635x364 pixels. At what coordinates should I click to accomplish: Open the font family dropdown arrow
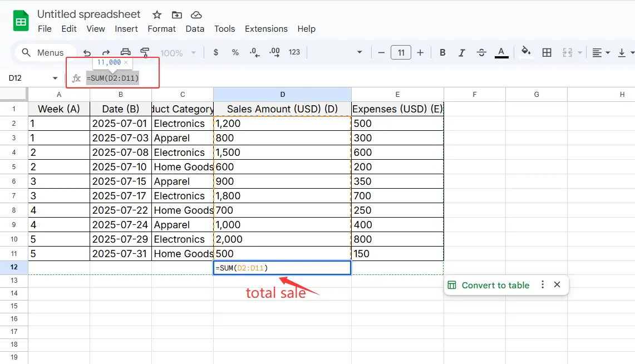[360, 52]
